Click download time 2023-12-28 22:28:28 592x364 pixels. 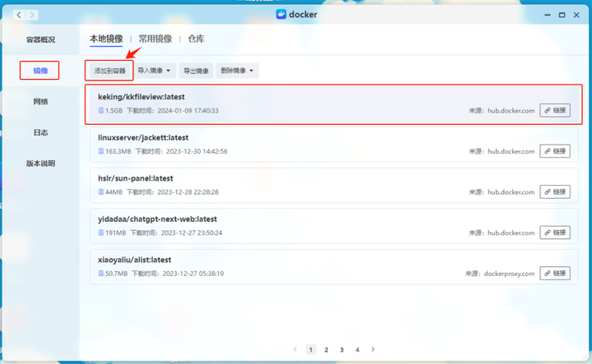[x=188, y=192]
